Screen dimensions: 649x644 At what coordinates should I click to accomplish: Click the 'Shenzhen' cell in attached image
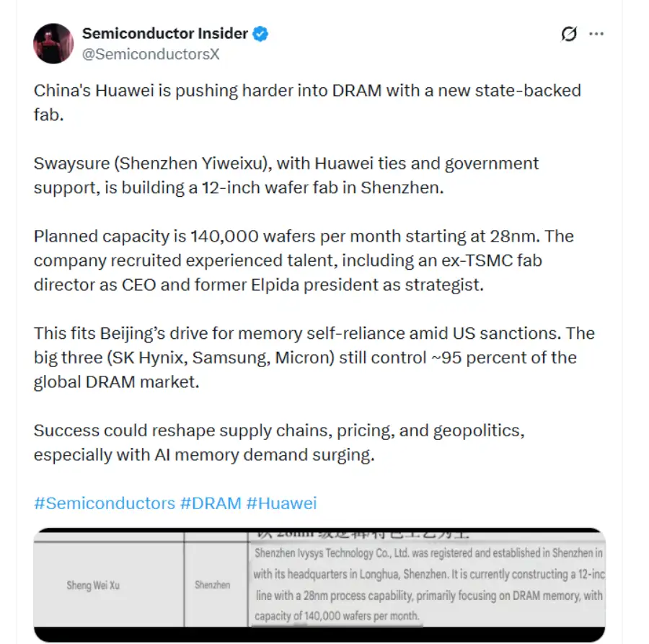(212, 585)
